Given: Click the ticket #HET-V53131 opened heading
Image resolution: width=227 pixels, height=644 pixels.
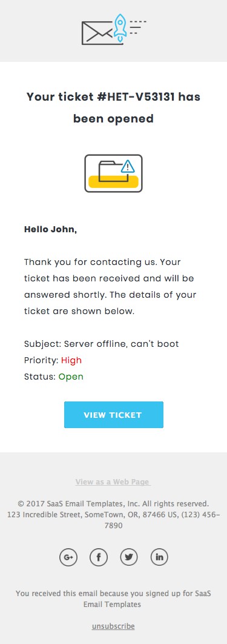Looking at the screenshot, I should point(114,108).
